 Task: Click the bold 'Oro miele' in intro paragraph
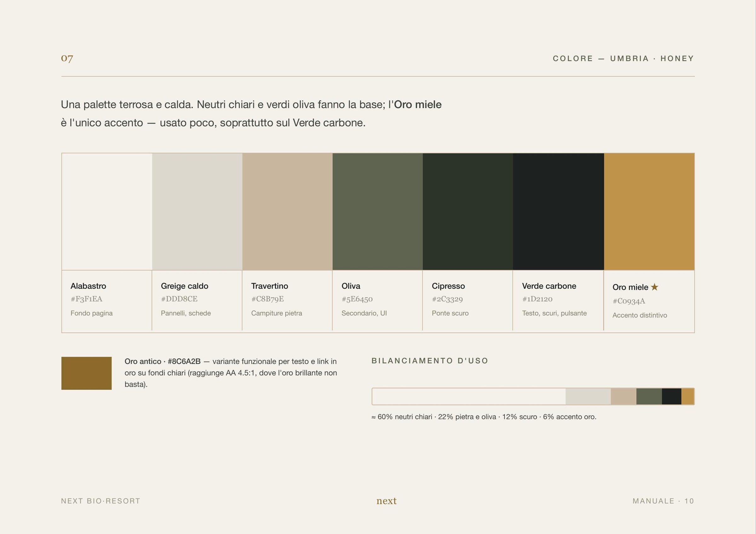tap(418, 105)
